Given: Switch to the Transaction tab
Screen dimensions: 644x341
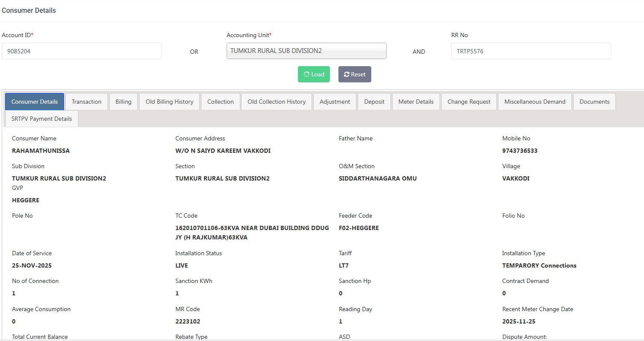Looking at the screenshot, I should pos(87,102).
